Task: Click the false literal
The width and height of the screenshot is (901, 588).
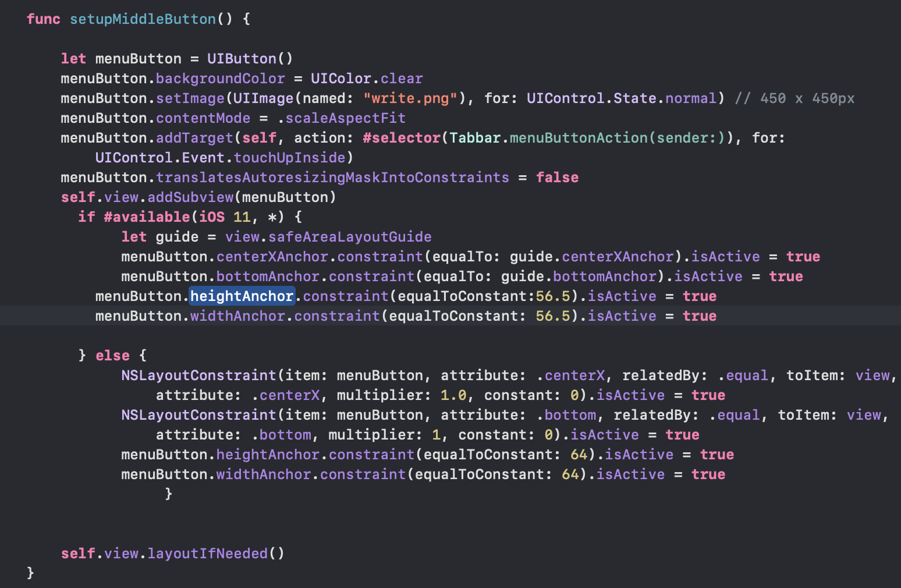Action: [x=557, y=178]
